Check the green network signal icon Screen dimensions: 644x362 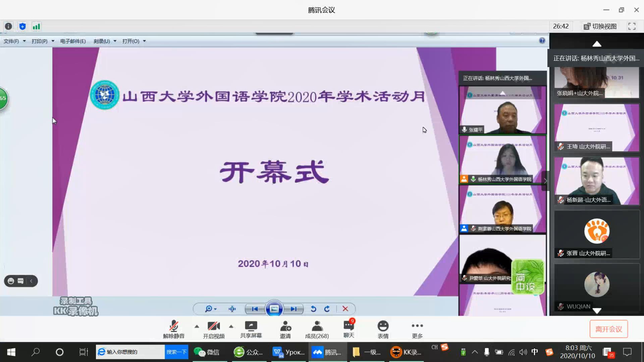36,26
